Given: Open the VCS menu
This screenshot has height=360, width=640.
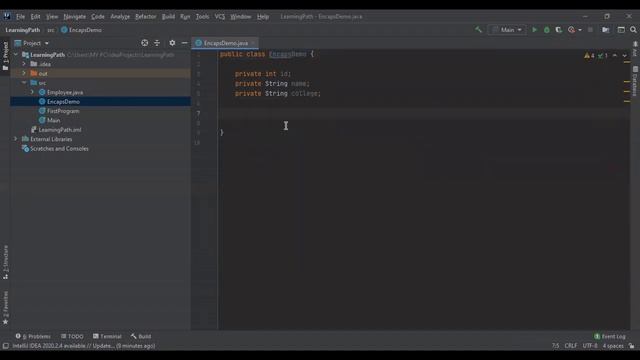Looking at the screenshot, I should pyautogui.click(x=220, y=17).
